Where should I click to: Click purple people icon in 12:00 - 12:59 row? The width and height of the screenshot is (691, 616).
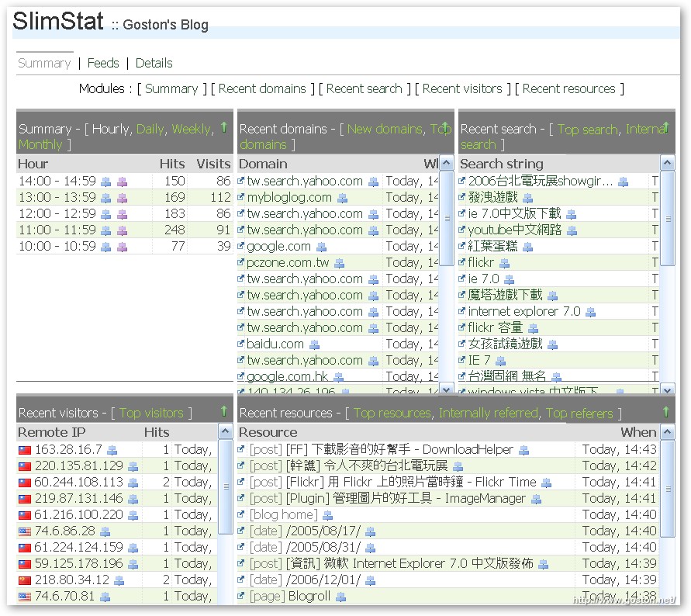pos(122,214)
